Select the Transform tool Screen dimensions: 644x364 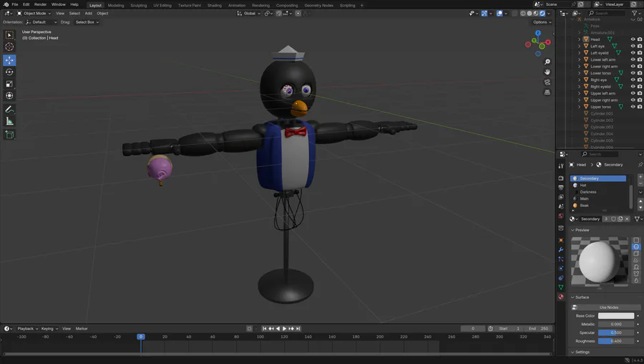[9, 96]
